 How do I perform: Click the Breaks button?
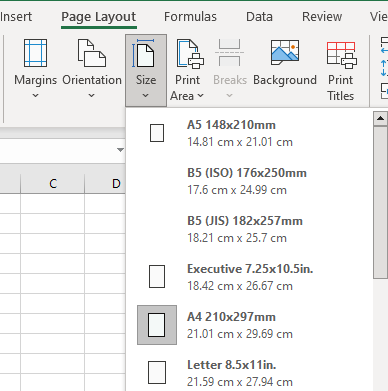coord(230,69)
